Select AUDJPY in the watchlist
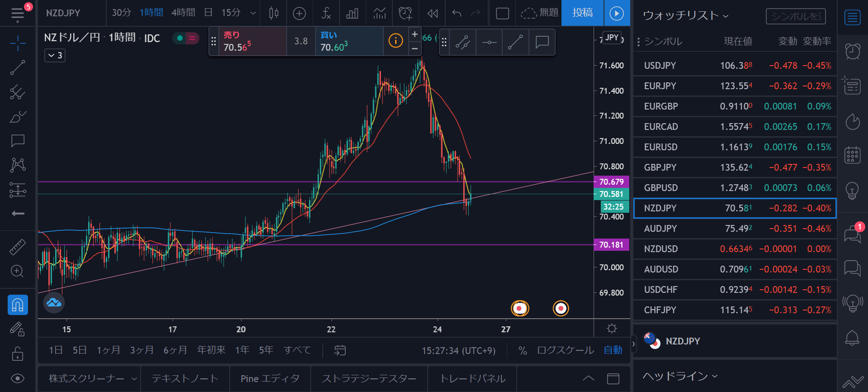This screenshot has width=868, height=392. point(735,229)
